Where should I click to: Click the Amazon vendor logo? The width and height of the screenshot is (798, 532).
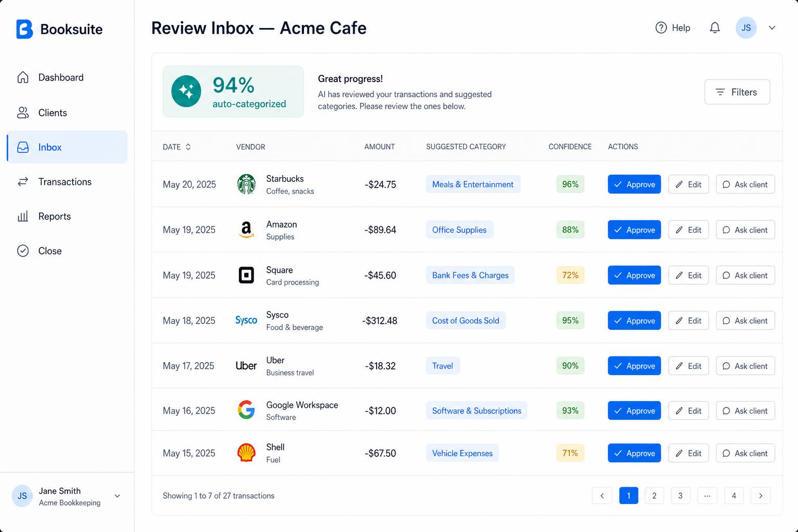(x=246, y=230)
